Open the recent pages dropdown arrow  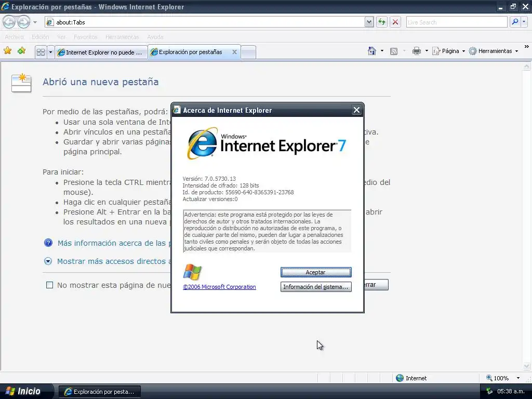point(35,22)
